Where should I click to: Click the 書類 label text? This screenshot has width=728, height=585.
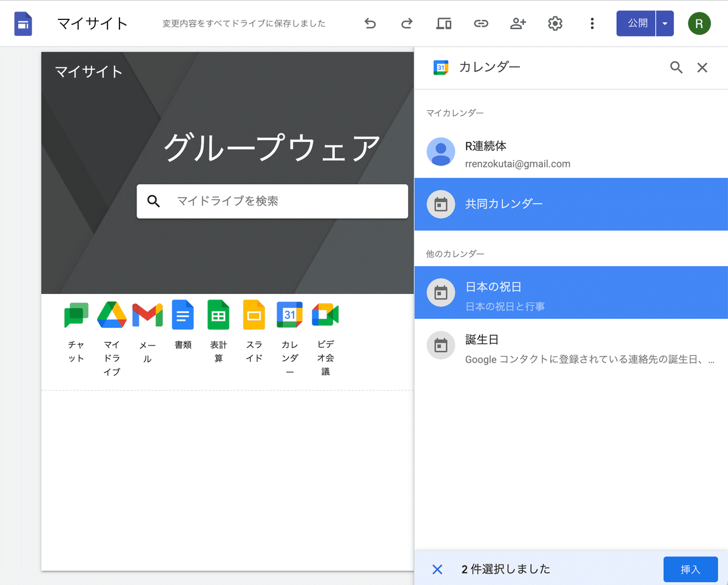[x=183, y=345]
